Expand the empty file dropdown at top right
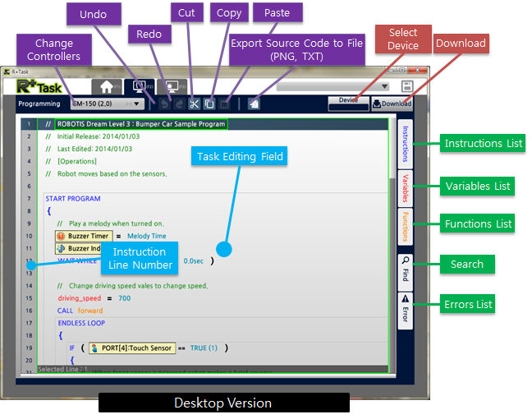The height and width of the screenshot is (419, 532). tap(332, 86)
